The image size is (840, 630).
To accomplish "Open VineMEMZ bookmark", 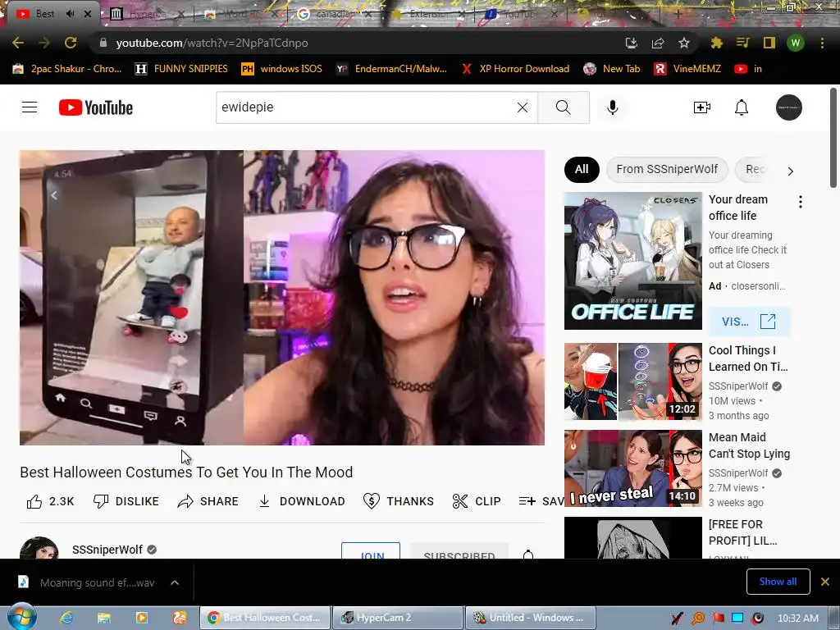I will [x=687, y=69].
